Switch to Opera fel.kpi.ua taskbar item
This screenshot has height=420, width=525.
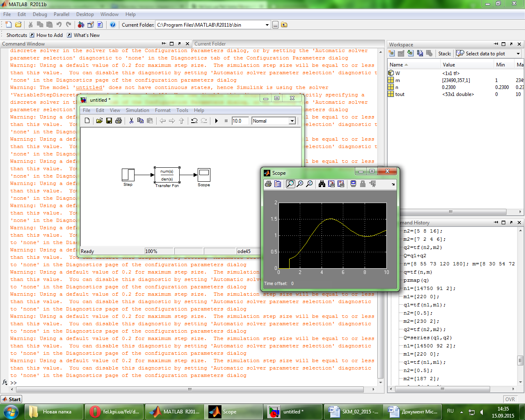(x=115, y=411)
